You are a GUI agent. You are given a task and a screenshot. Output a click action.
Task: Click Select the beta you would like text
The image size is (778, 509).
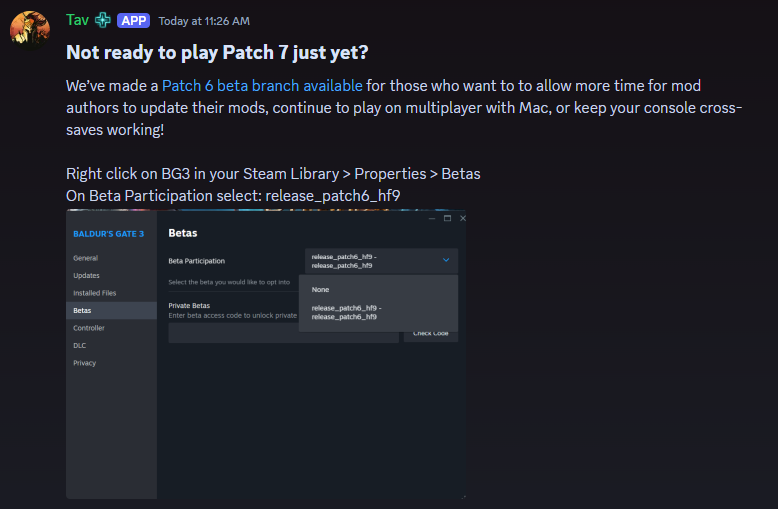click(x=229, y=282)
